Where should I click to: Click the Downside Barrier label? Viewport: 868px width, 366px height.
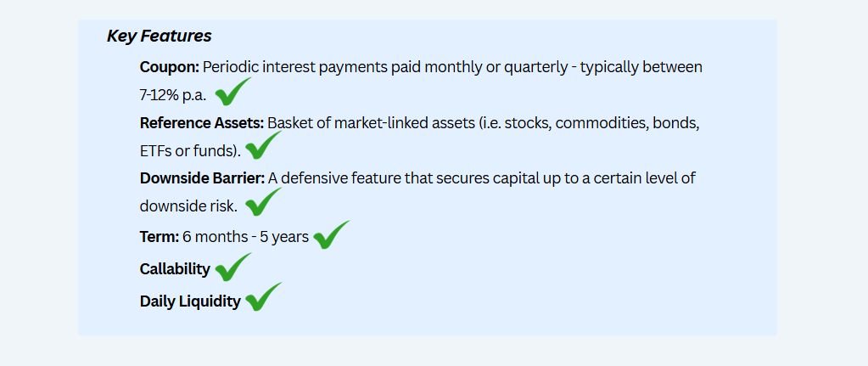pyautogui.click(x=203, y=178)
